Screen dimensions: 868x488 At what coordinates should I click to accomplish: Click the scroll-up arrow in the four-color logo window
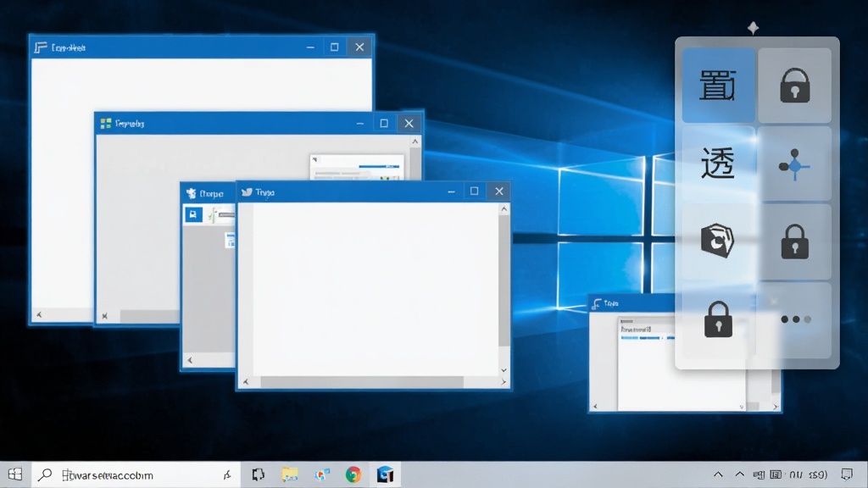pyautogui.click(x=415, y=141)
